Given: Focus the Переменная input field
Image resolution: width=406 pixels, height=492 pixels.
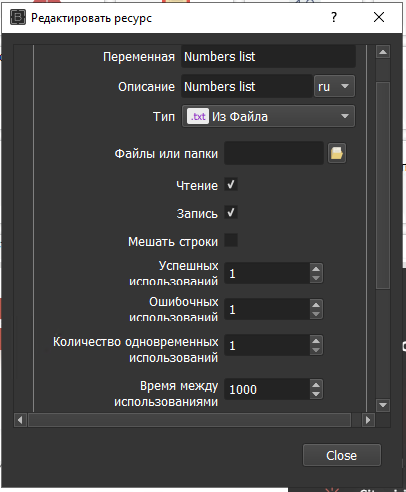Looking at the screenshot, I should [x=268, y=57].
